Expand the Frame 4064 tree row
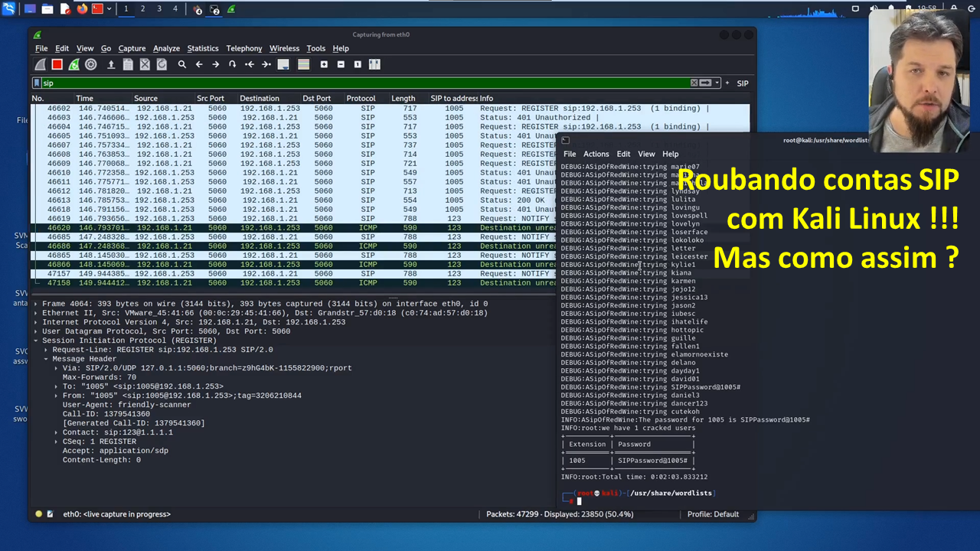The image size is (980, 551). pyautogui.click(x=36, y=304)
